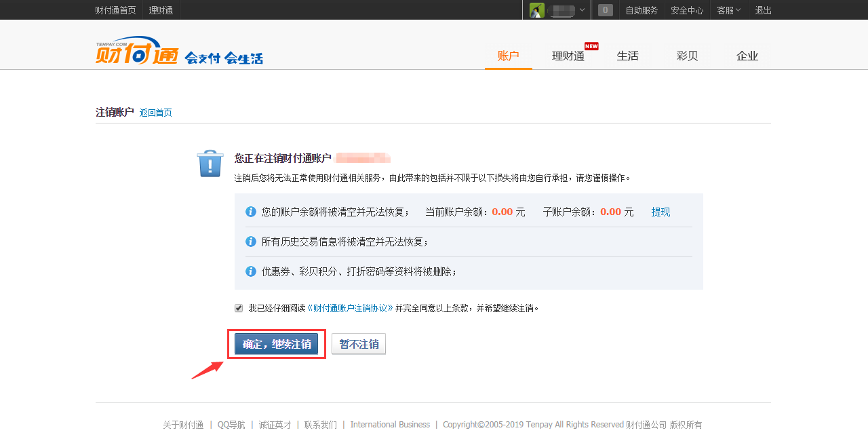The width and height of the screenshot is (868, 441).
Task: Toggle the agreement checkbox
Action: coord(239,308)
